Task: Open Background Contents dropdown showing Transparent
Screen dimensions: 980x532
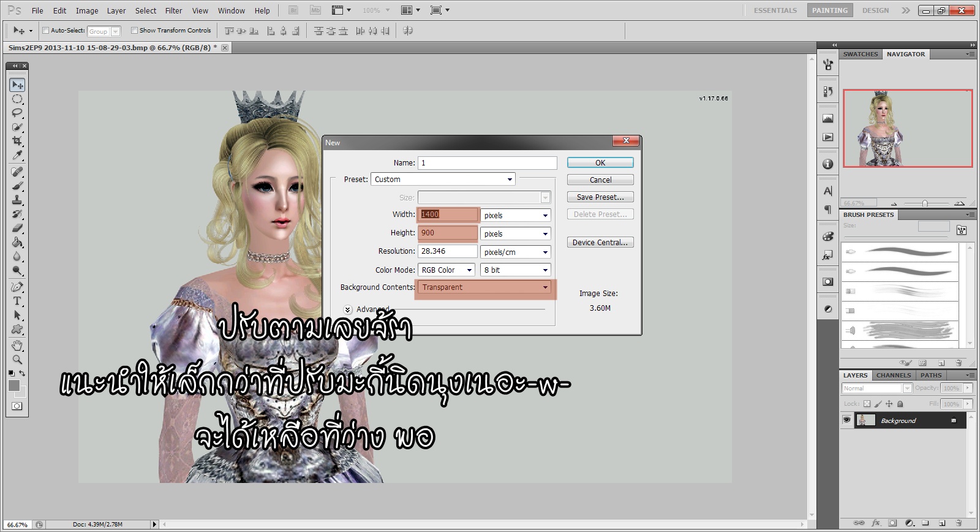Action: (x=484, y=287)
